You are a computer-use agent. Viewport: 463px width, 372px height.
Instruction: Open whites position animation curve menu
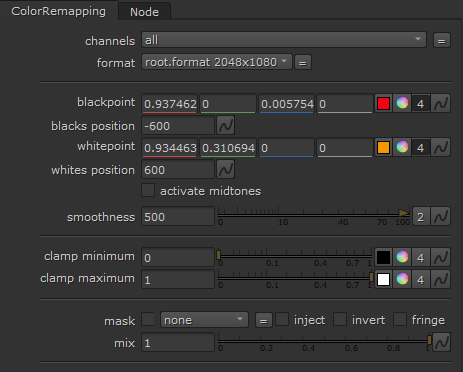[x=226, y=169]
